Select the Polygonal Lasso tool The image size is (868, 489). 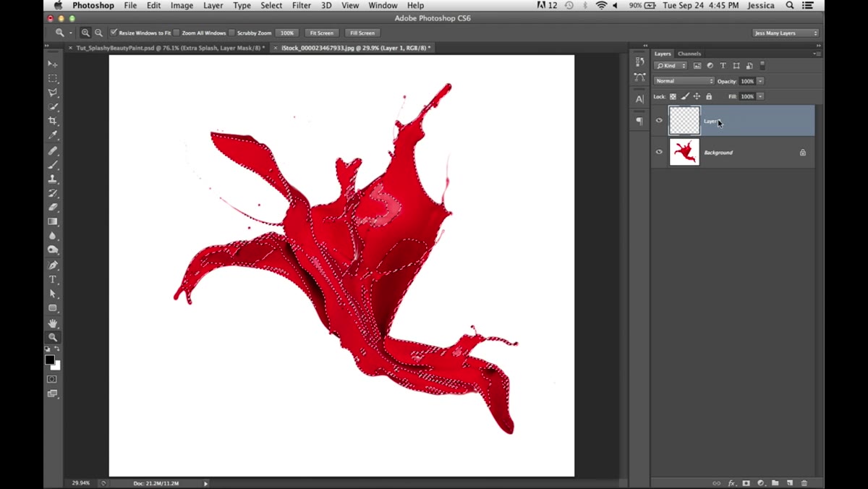point(53,93)
